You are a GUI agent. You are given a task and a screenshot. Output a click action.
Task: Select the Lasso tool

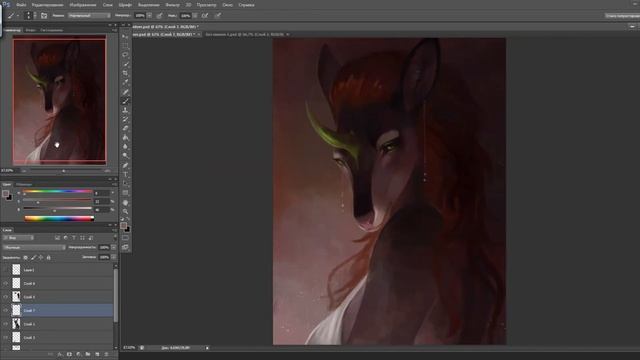(125, 55)
